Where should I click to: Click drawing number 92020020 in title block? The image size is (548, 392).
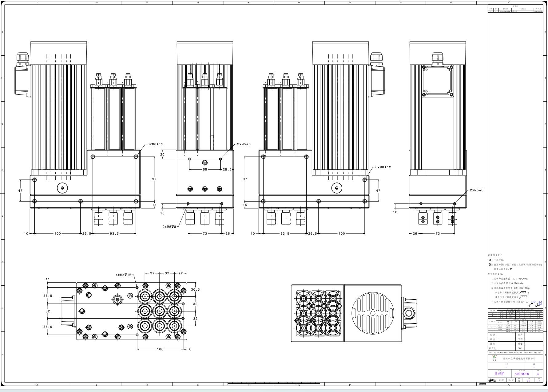coord(522,374)
